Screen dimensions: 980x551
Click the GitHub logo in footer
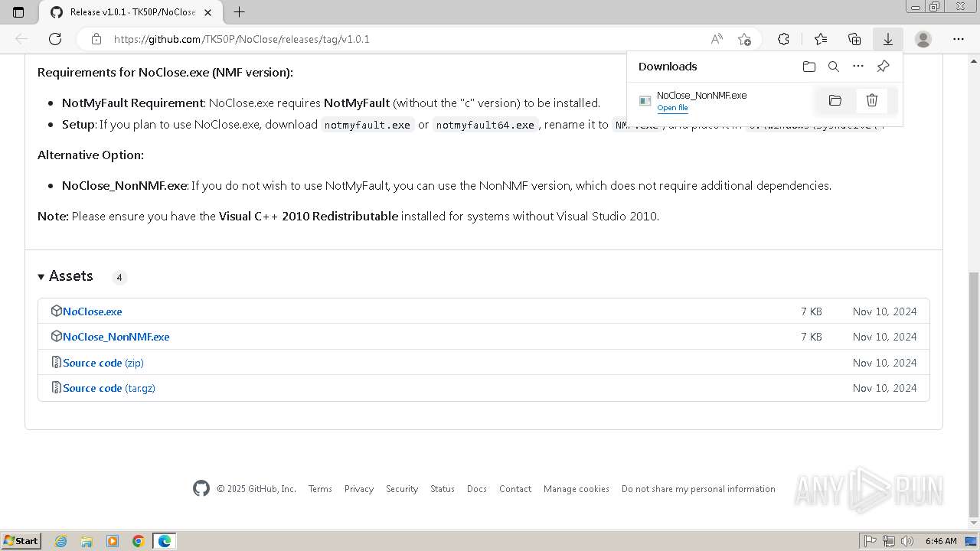201,488
